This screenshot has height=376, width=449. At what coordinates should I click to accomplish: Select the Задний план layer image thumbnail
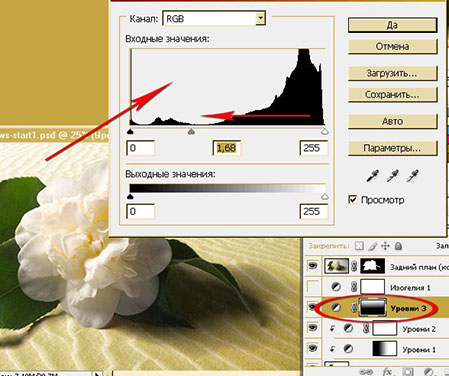336,266
